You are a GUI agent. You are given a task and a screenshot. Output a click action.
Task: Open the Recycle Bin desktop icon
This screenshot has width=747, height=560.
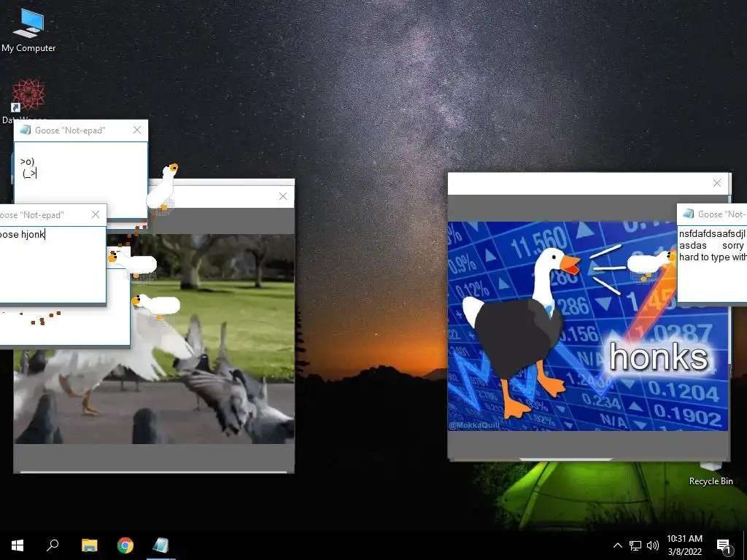click(x=711, y=474)
